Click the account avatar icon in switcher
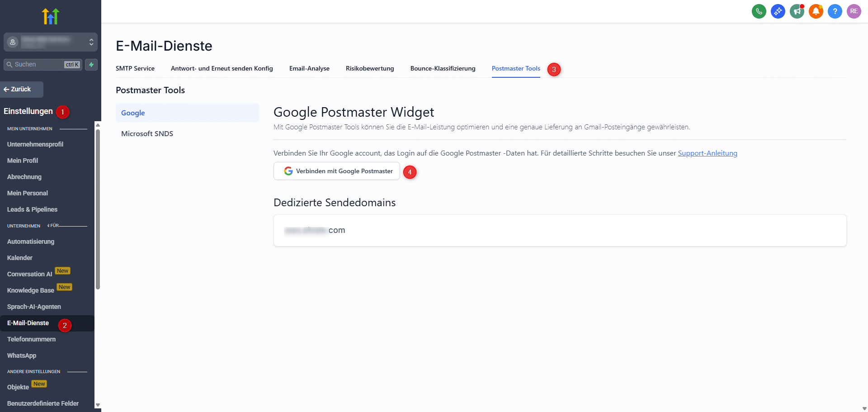This screenshot has width=868, height=412. coord(13,42)
